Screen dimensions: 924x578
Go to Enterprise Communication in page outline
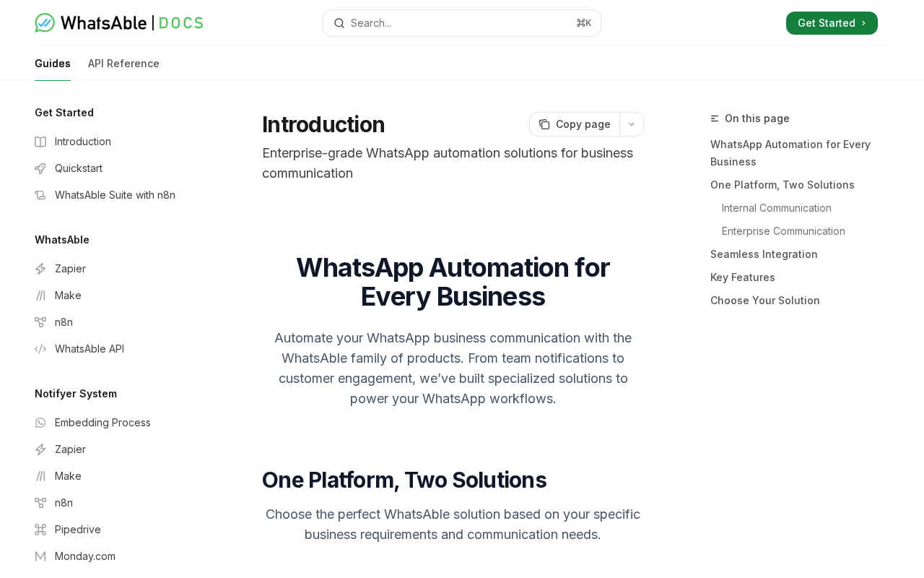click(x=783, y=231)
